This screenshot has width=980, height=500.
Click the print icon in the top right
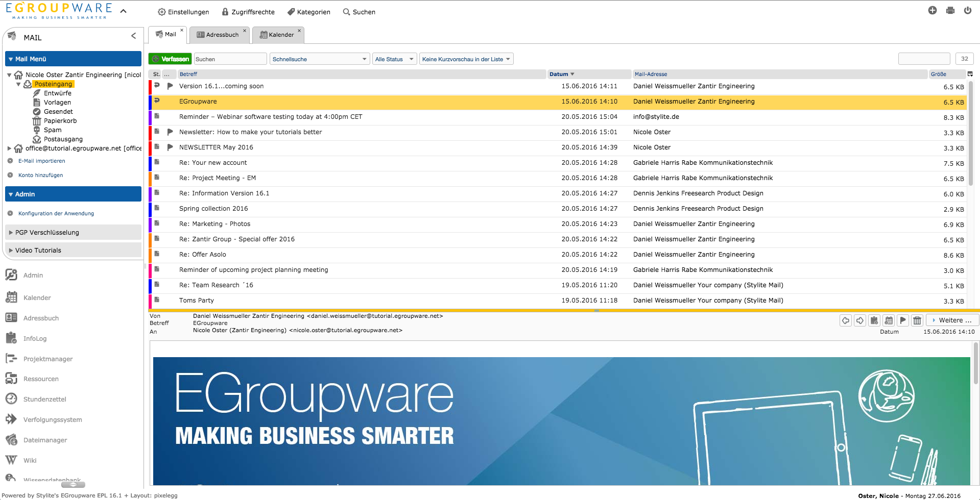950,10
